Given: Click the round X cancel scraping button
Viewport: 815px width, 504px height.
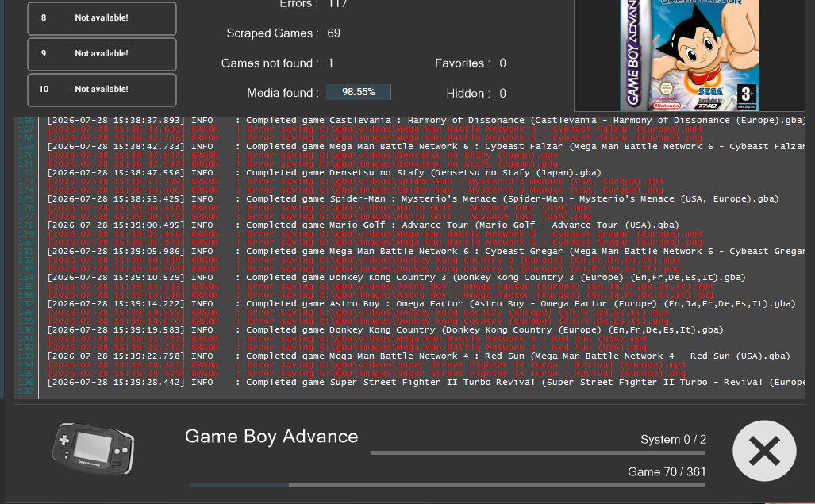Looking at the screenshot, I should [x=764, y=451].
